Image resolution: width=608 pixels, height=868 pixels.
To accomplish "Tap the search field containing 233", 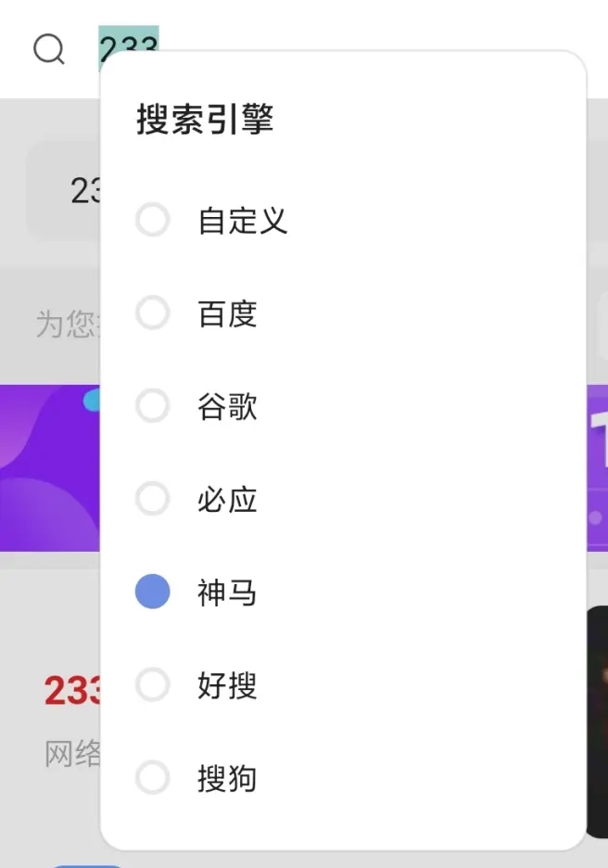I will tap(129, 42).
